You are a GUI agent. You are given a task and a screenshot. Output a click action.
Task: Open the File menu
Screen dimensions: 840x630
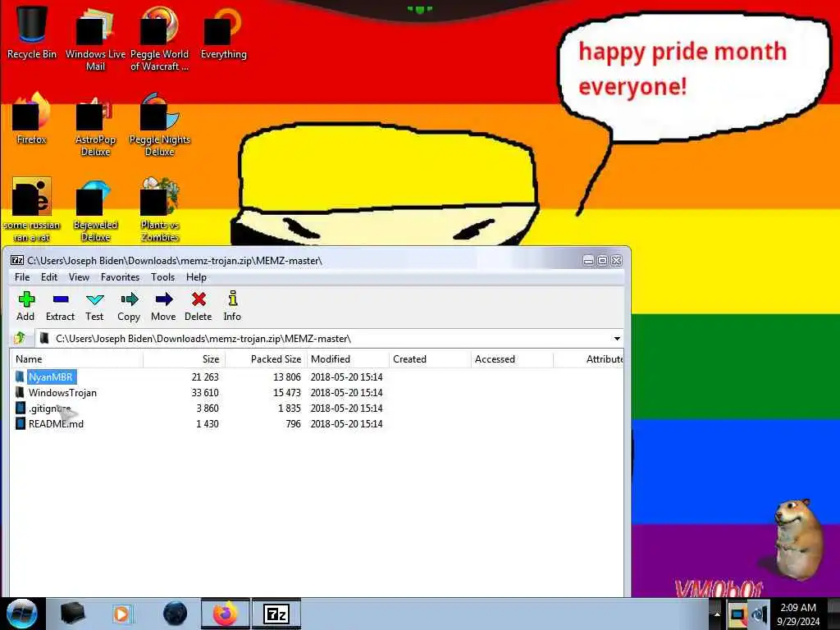point(22,277)
